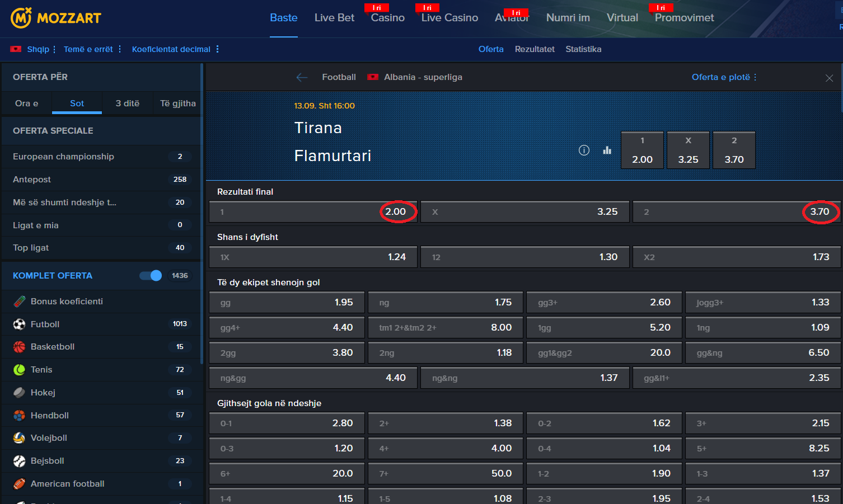The height and width of the screenshot is (504, 843).
Task: Select Rezultati final X at 3.25
Action: click(524, 212)
